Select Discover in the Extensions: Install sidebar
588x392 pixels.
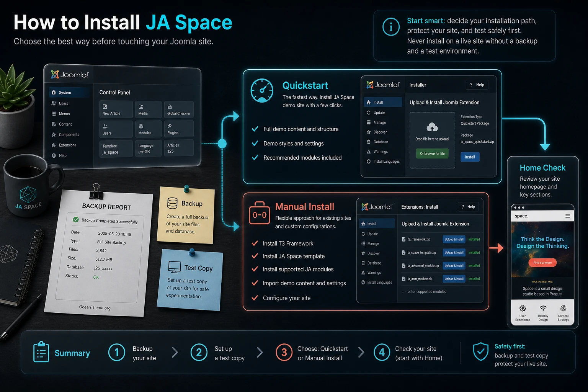point(371,253)
